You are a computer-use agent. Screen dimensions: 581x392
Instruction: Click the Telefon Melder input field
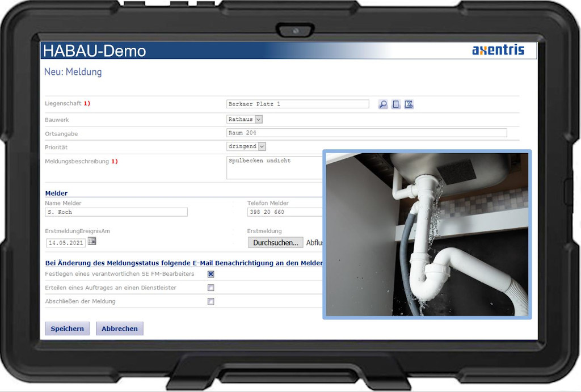click(x=284, y=212)
